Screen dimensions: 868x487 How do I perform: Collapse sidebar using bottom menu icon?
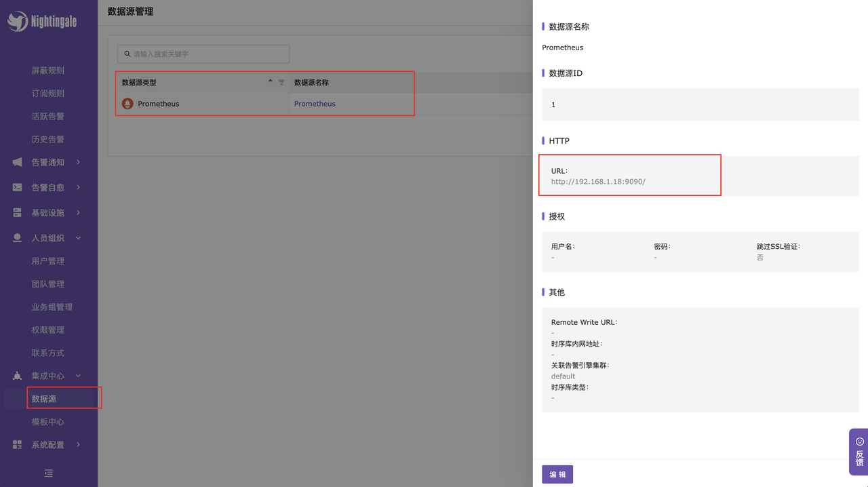click(48, 473)
